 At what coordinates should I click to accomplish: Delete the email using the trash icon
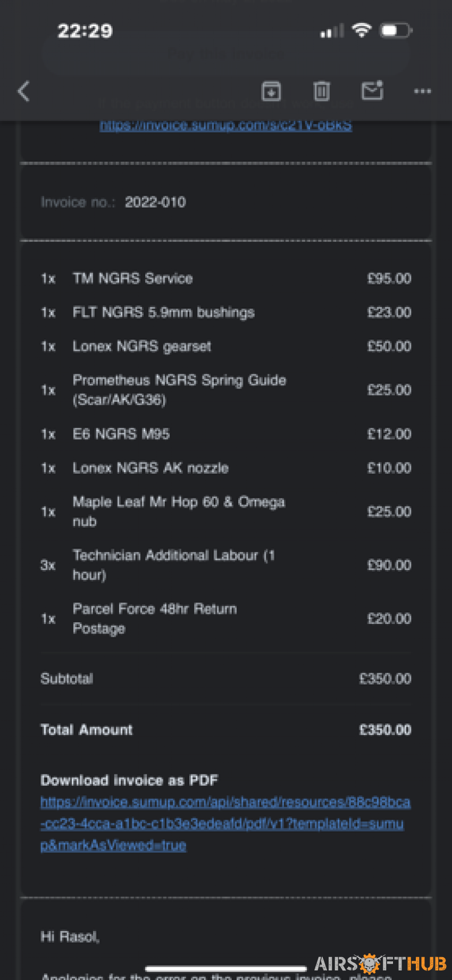pos(321,91)
